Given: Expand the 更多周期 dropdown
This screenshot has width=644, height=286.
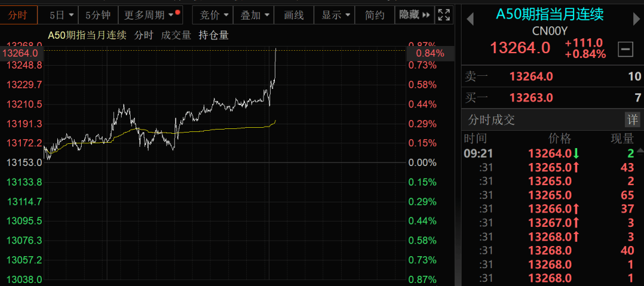Looking at the screenshot, I should tap(150, 15).
